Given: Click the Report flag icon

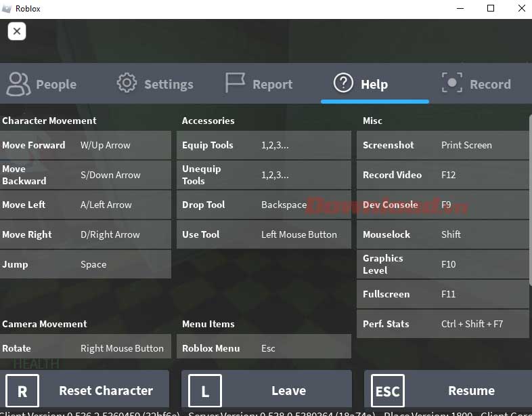Looking at the screenshot, I should pyautogui.click(x=235, y=83).
